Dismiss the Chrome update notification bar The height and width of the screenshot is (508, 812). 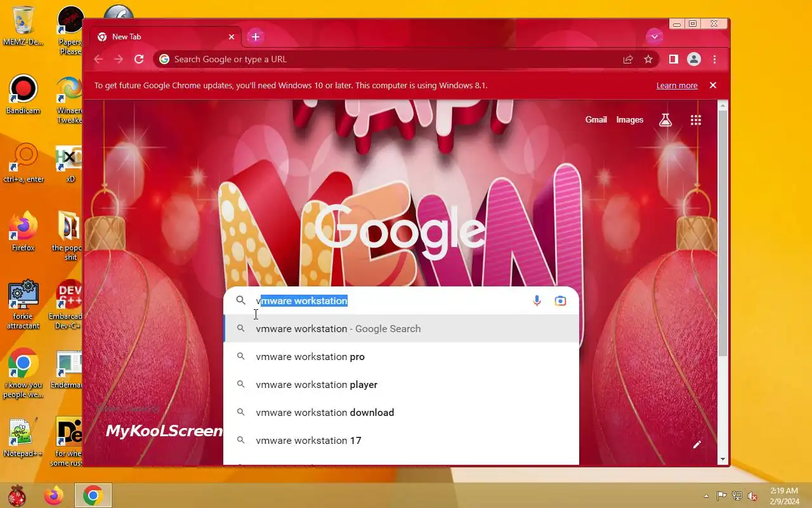click(713, 85)
